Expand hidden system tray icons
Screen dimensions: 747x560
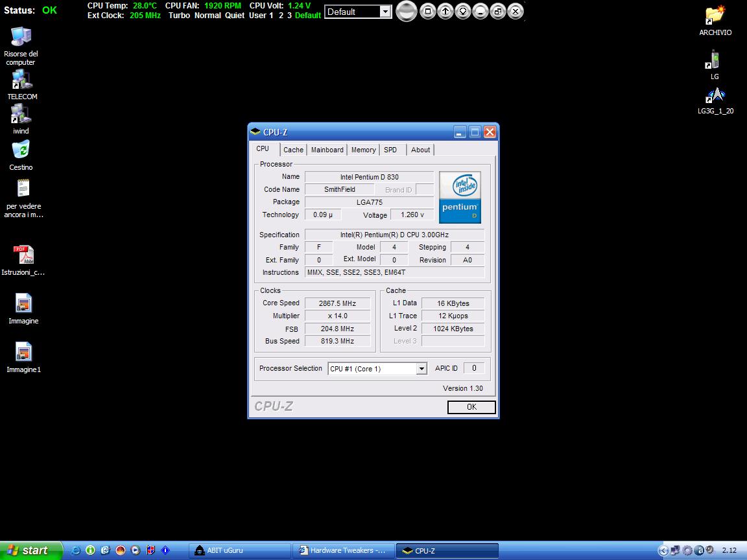pos(663,550)
